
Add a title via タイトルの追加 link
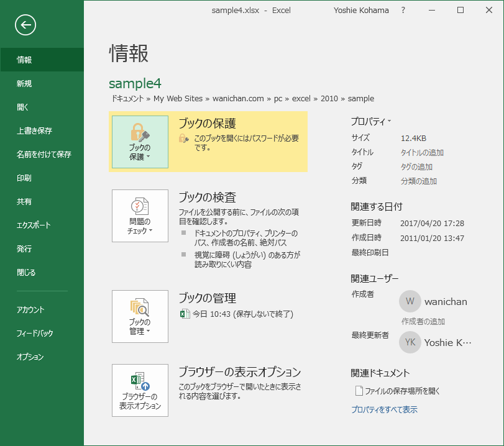[422, 152]
